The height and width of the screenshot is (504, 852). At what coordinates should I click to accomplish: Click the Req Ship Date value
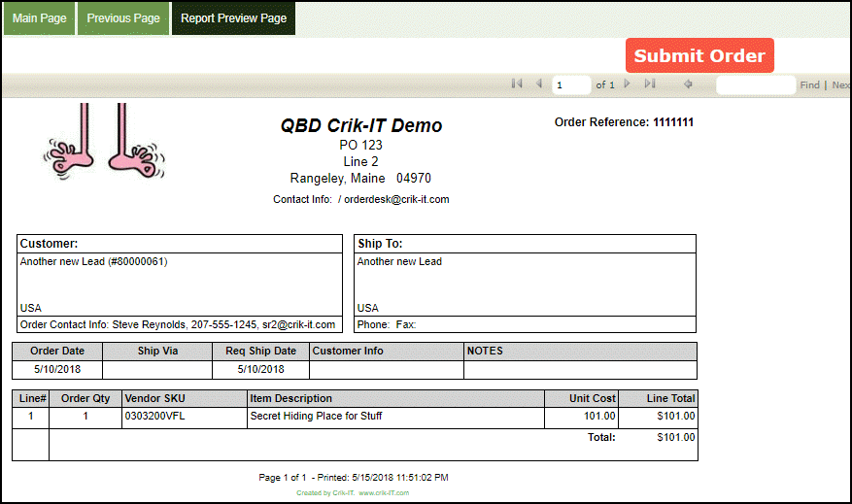[x=260, y=369]
